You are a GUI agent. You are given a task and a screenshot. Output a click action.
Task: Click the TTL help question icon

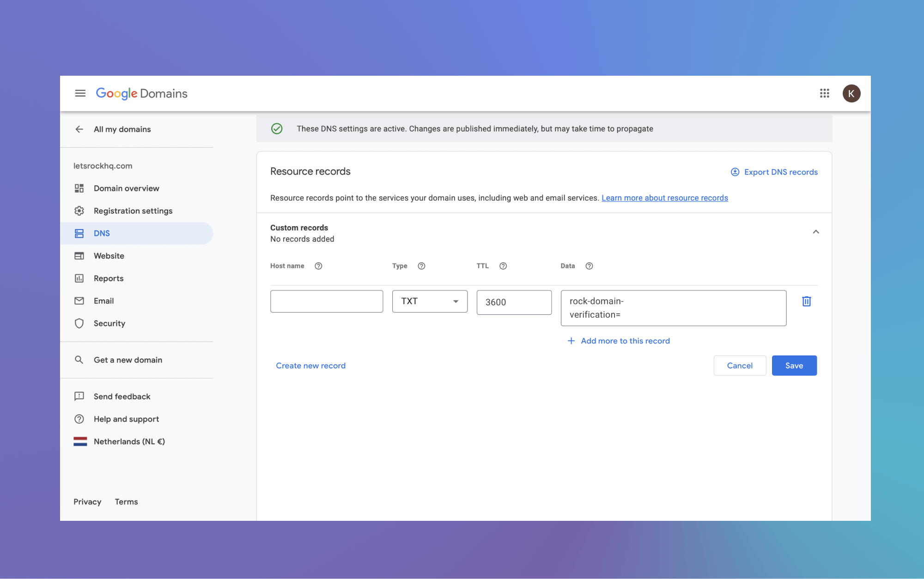503,266
